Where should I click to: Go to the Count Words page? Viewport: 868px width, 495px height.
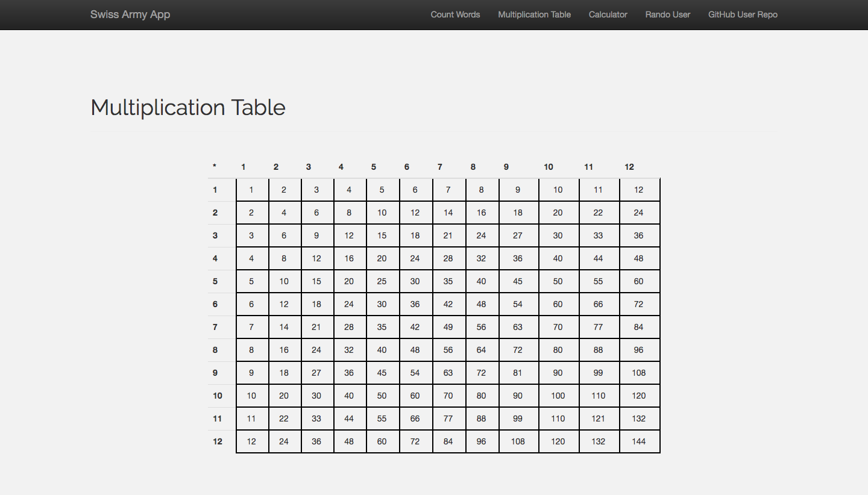coord(455,14)
